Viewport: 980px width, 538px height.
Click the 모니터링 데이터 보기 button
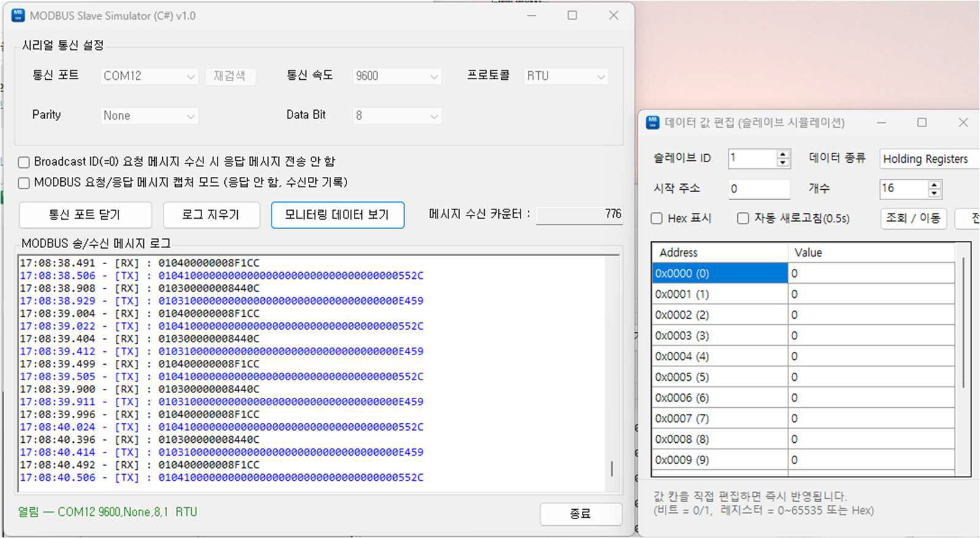click(x=337, y=215)
